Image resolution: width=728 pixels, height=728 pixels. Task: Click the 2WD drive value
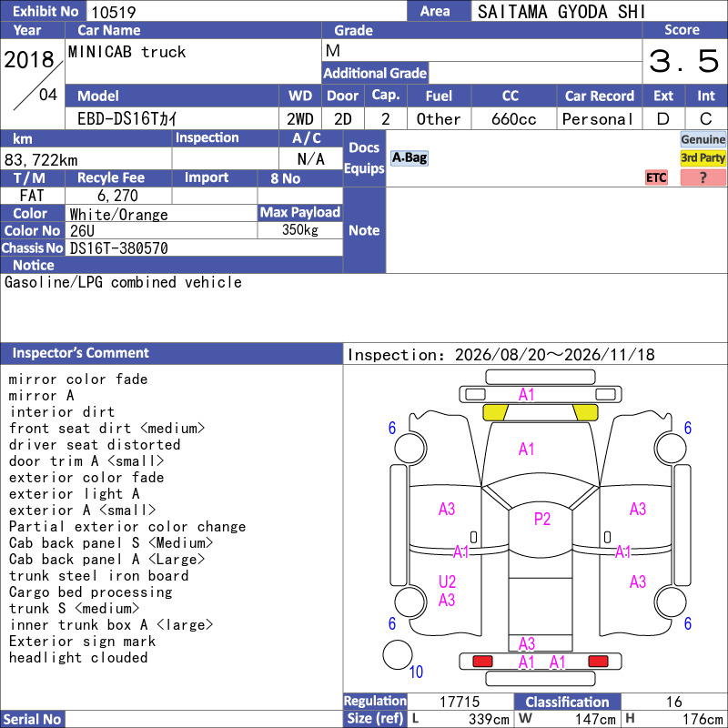pos(300,119)
